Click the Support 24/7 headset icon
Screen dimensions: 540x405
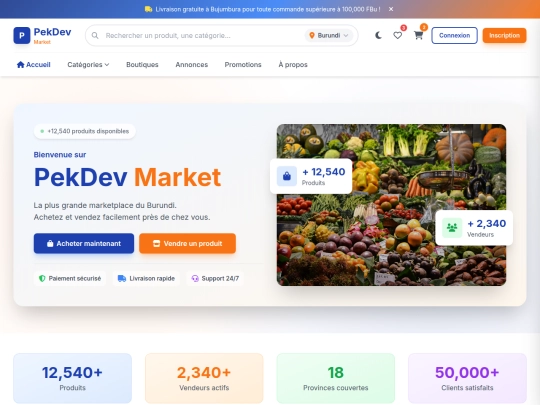pyautogui.click(x=195, y=278)
